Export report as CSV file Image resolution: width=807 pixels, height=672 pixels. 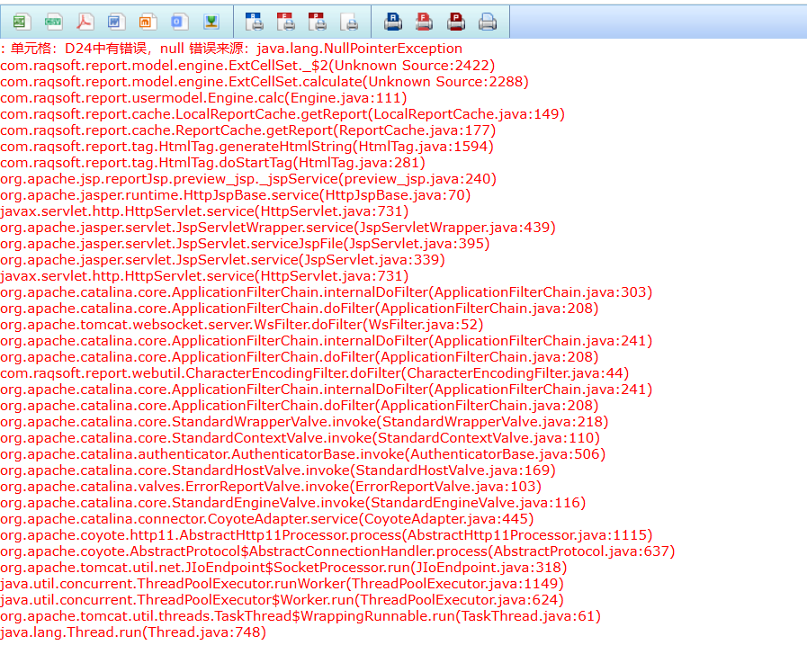[53, 22]
